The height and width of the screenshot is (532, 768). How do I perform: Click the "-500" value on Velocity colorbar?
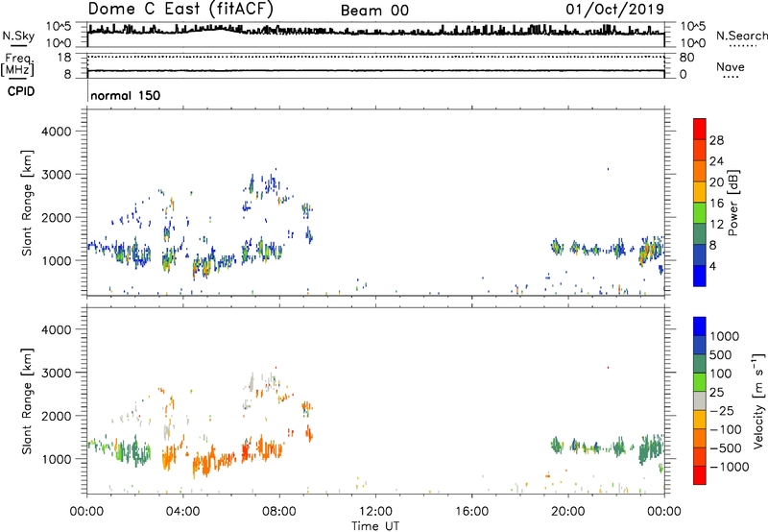(x=726, y=448)
